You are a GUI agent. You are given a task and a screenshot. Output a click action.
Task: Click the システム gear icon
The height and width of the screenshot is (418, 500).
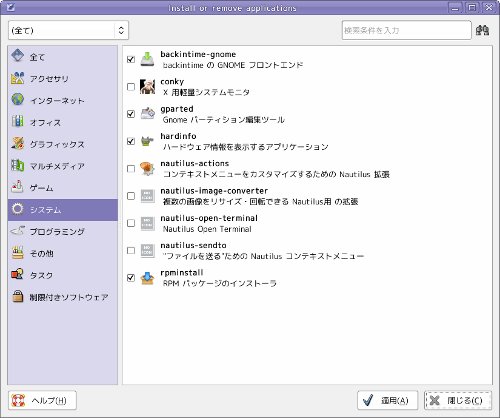tap(17, 209)
